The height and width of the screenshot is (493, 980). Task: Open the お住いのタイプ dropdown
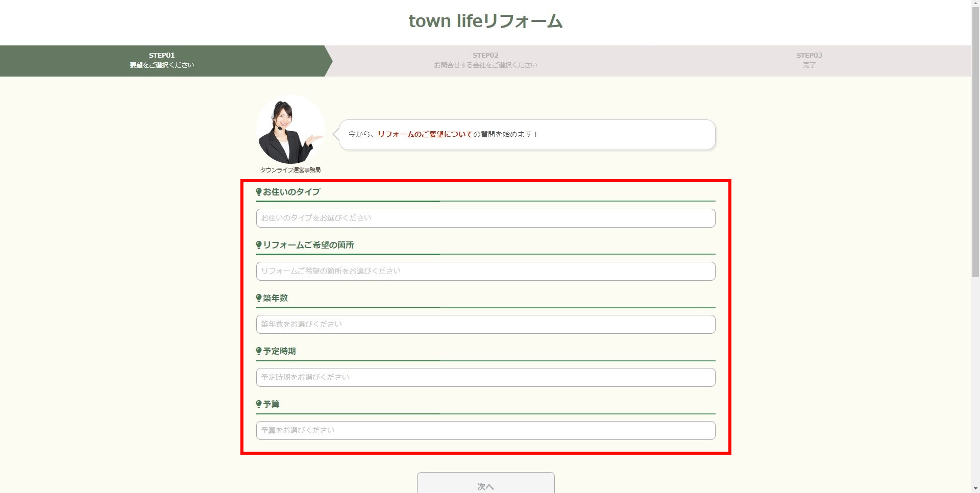tap(485, 218)
